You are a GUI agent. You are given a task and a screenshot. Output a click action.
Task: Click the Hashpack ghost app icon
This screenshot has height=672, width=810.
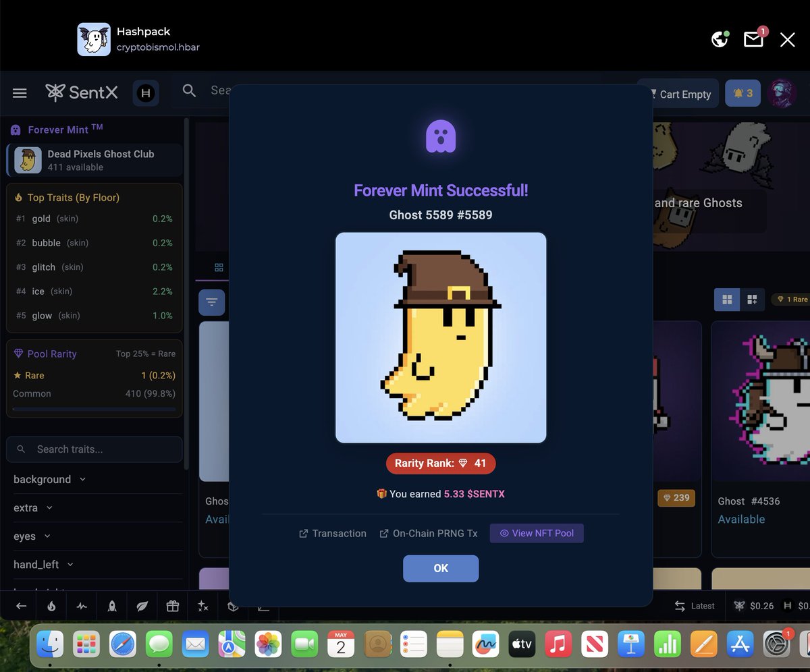point(94,39)
